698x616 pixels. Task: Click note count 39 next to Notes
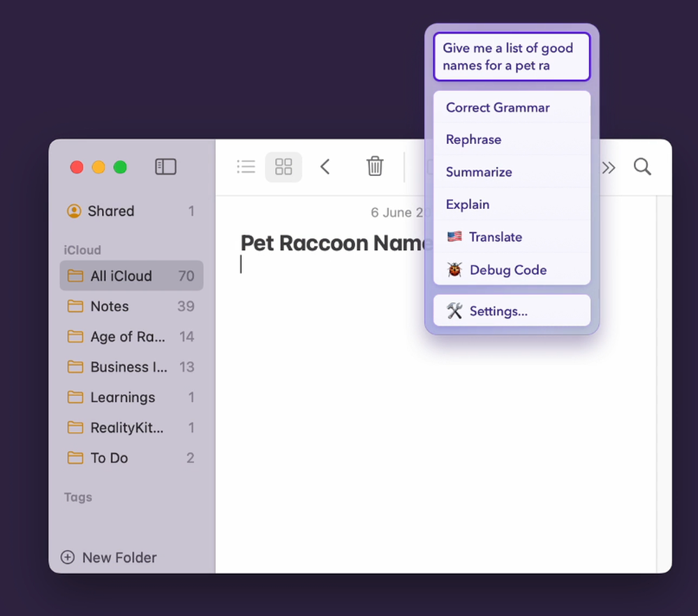point(186,307)
